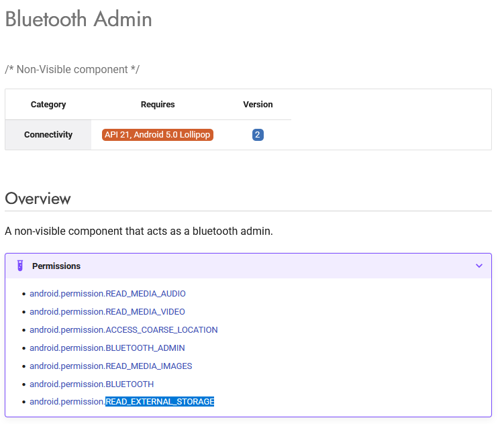The width and height of the screenshot is (504, 424).
Task: Click the Non-Visible component comment text
Action: pyautogui.click(x=72, y=69)
